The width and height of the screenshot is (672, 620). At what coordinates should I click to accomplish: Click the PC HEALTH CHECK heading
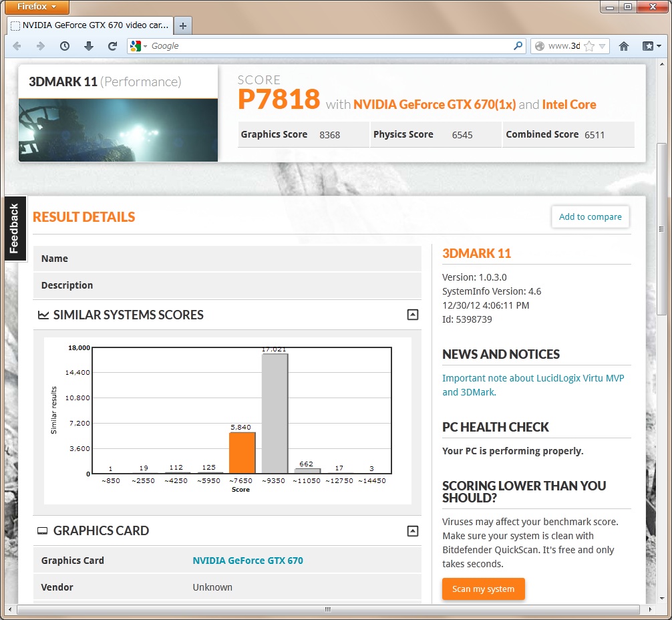point(496,427)
